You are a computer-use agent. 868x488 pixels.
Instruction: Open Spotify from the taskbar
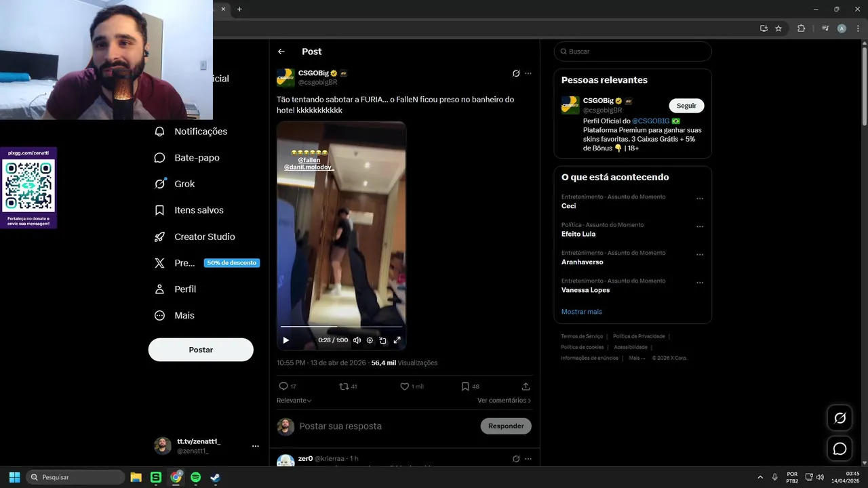click(195, 477)
